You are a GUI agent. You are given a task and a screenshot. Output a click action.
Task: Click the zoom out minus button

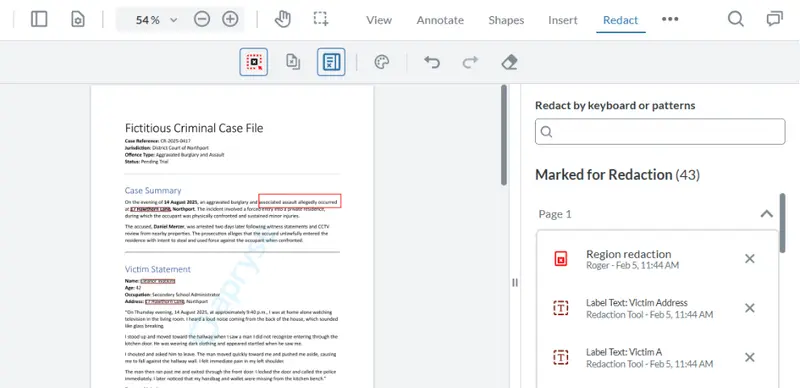tap(202, 19)
